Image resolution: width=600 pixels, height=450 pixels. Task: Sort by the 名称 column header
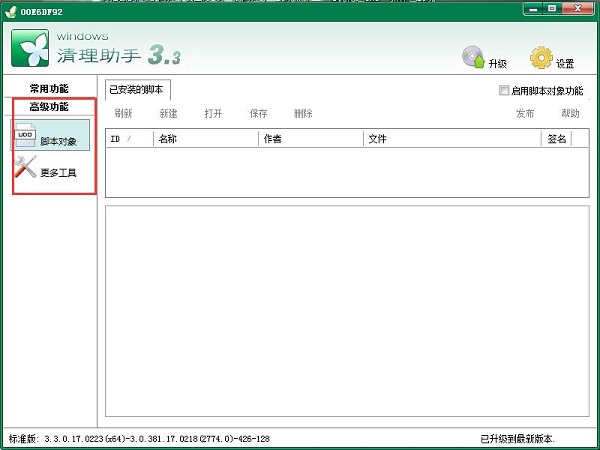(x=206, y=139)
